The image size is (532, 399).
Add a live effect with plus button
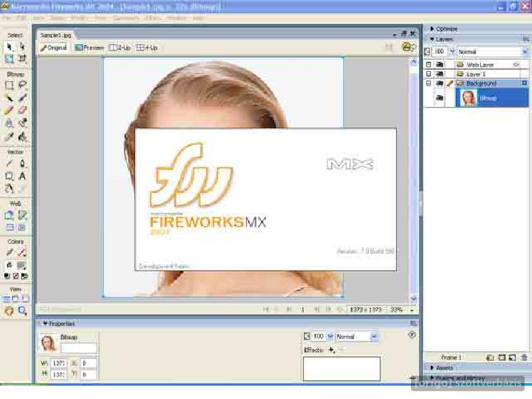[x=332, y=350]
